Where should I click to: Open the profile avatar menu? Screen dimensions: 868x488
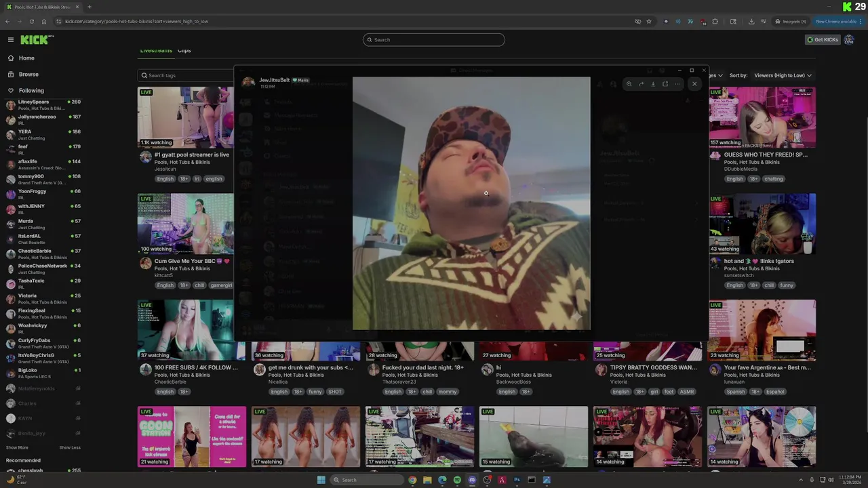[x=849, y=40]
